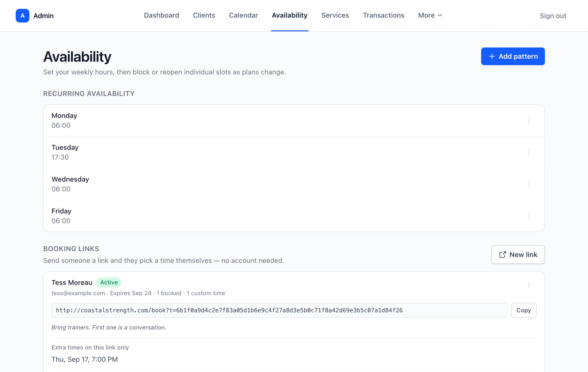Select the coastalstrength booking URL field

tap(279, 310)
